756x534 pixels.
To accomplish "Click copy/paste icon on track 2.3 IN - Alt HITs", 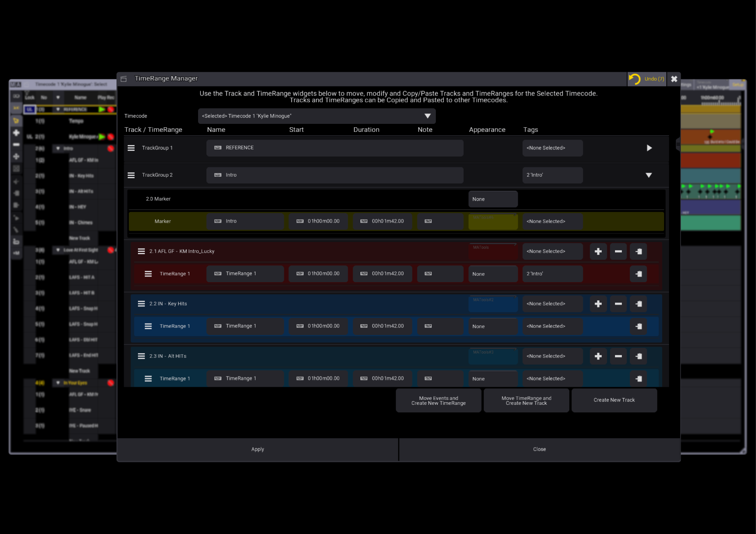I will coord(639,356).
